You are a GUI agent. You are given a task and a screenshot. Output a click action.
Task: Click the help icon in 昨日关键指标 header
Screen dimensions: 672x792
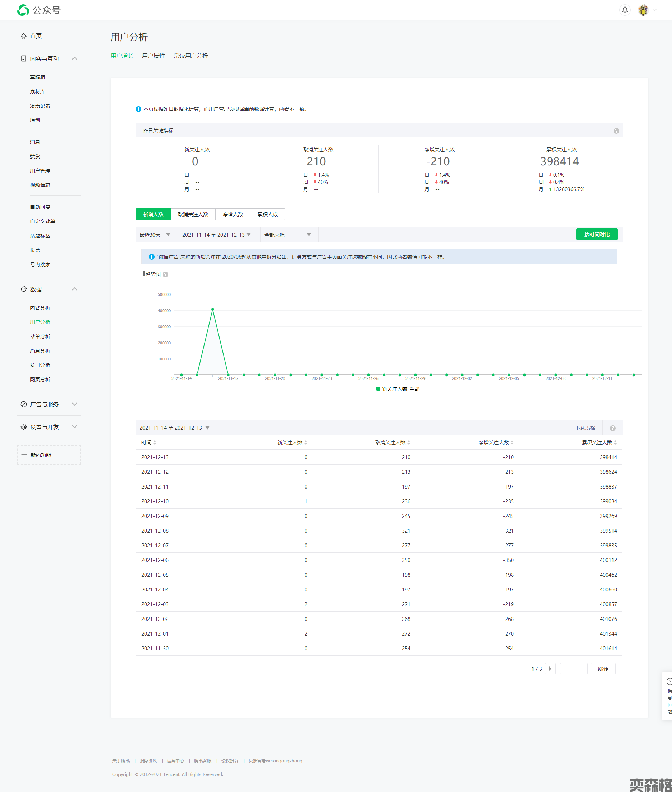(616, 131)
